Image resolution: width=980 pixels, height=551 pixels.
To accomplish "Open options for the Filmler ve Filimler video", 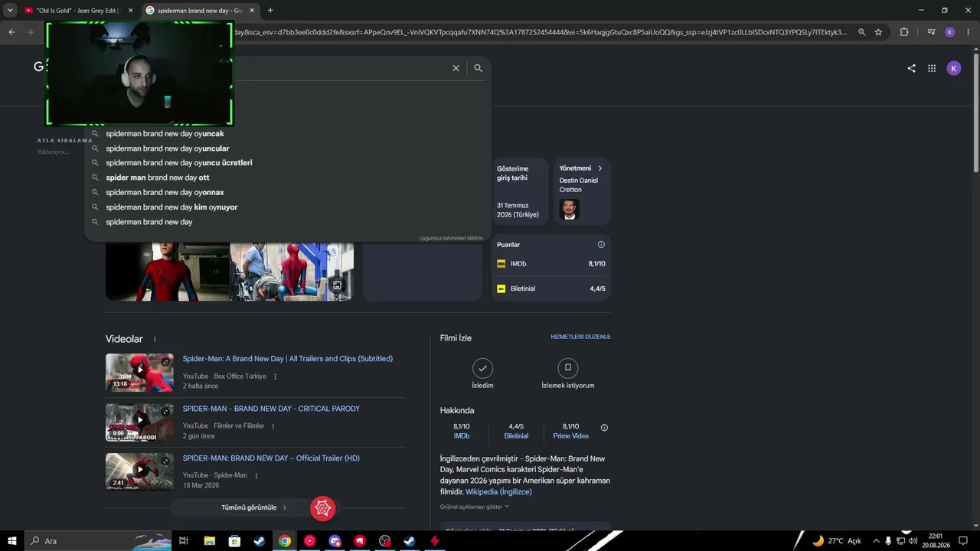I will (273, 426).
